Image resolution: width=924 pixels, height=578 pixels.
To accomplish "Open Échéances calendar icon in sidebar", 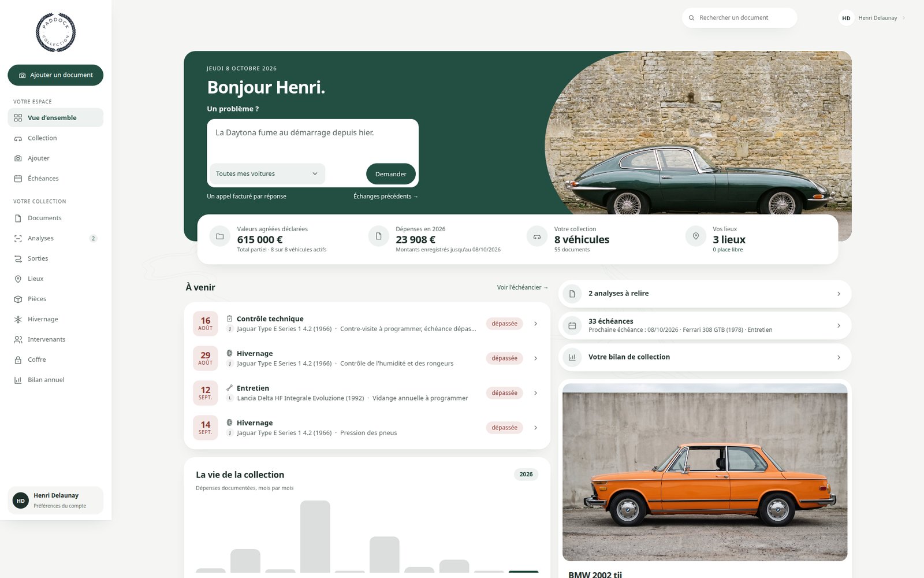I will (18, 179).
